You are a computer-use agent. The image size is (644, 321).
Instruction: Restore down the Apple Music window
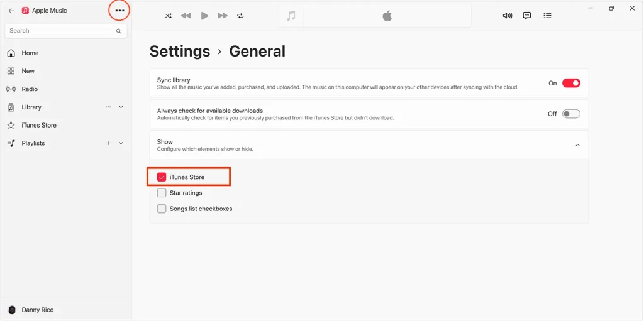(611, 8)
